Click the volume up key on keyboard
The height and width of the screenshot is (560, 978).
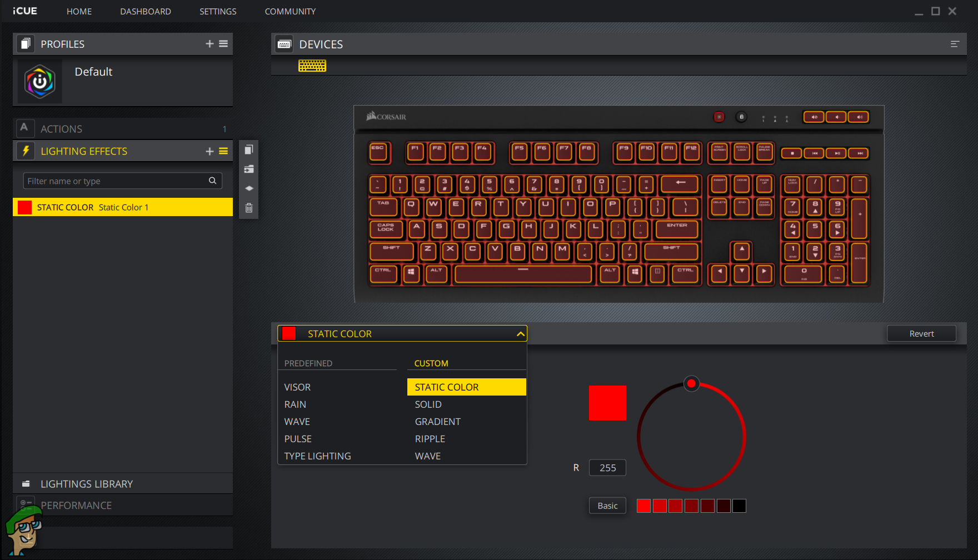[859, 117]
